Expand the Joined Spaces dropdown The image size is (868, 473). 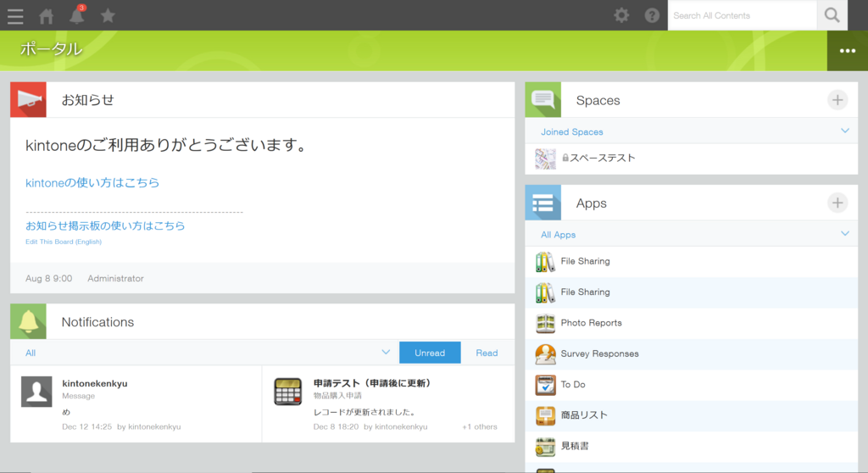pyautogui.click(x=845, y=131)
